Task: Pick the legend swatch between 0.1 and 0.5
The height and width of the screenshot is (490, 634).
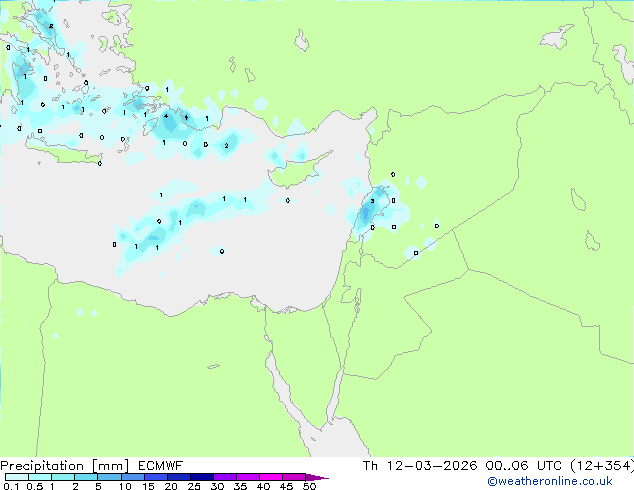Action: tap(17, 477)
